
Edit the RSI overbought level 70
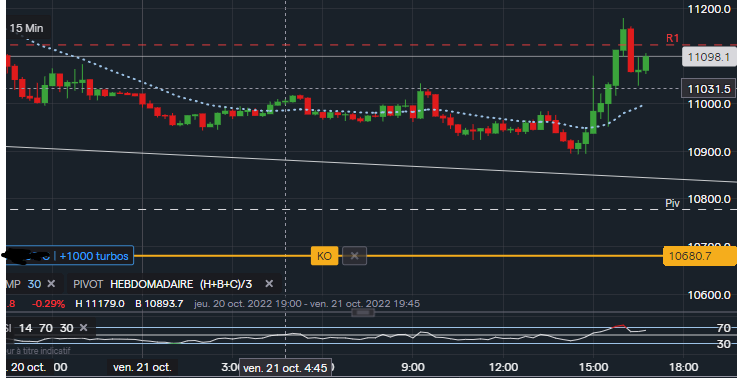(x=46, y=328)
